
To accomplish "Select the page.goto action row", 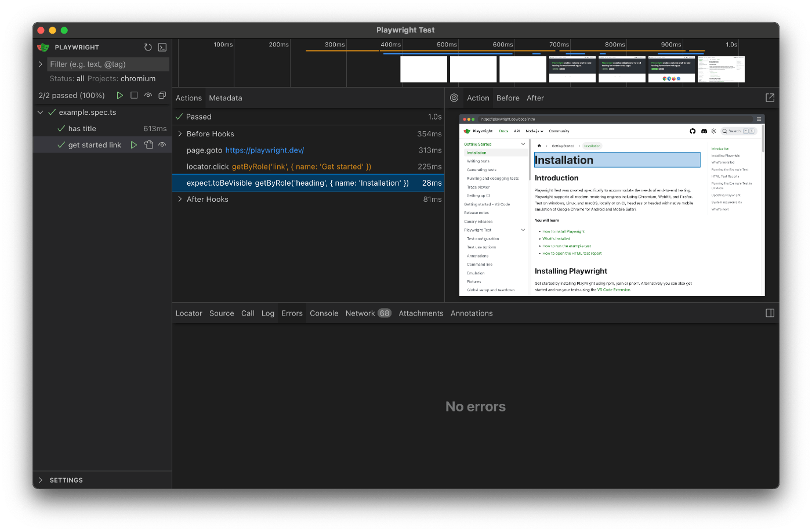I will coord(309,150).
